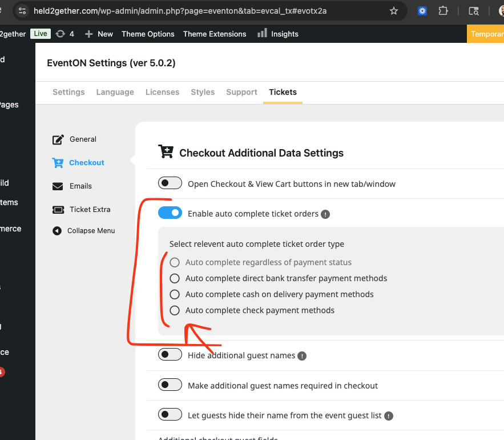Click info icon beside Hide additional guest names
504x440 pixels.
tap(302, 356)
